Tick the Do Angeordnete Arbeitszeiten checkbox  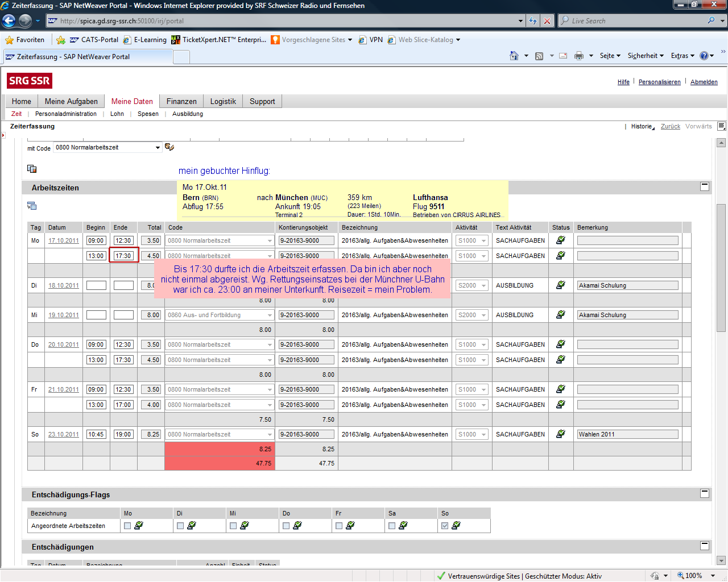click(x=286, y=526)
